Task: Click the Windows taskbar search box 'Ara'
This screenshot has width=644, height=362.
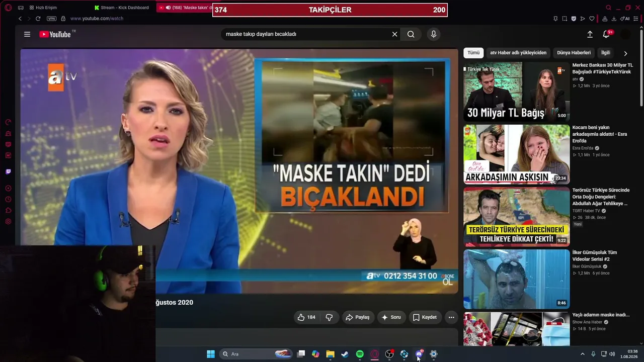Action: [257, 354]
